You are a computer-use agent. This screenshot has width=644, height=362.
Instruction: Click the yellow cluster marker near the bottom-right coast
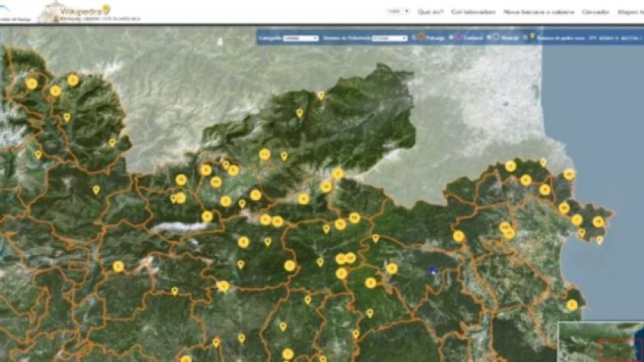(x=572, y=305)
